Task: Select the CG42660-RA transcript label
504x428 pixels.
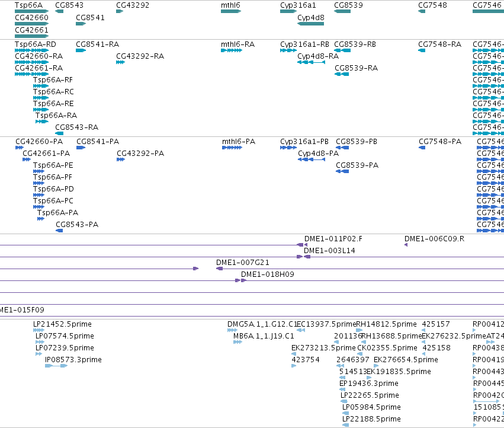Action: click(38, 56)
